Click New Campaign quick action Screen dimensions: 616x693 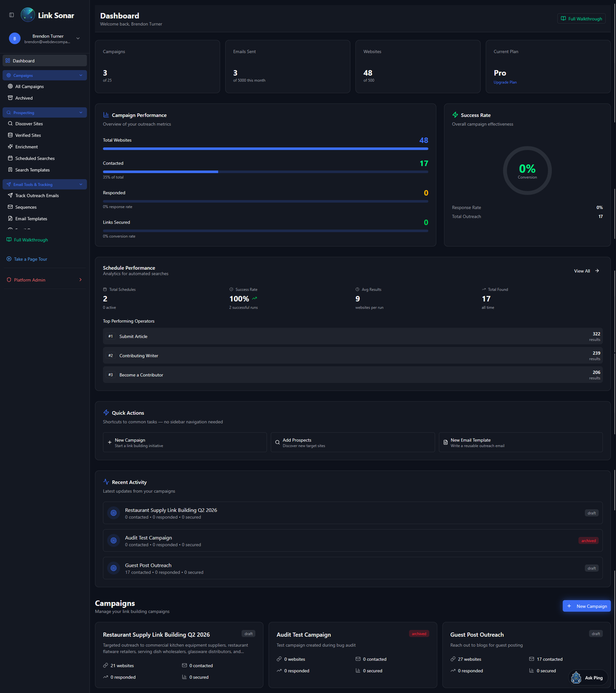185,442
